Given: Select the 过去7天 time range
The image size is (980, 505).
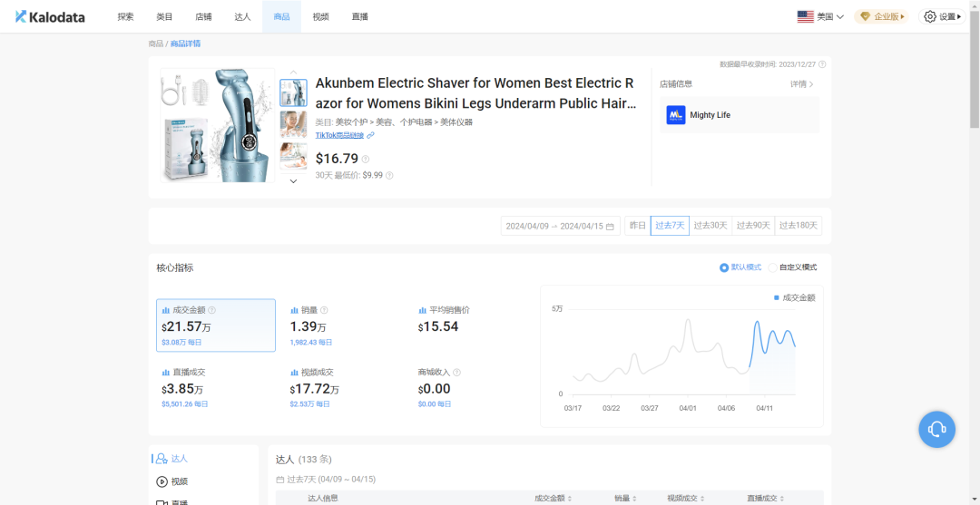Looking at the screenshot, I should 670,226.
